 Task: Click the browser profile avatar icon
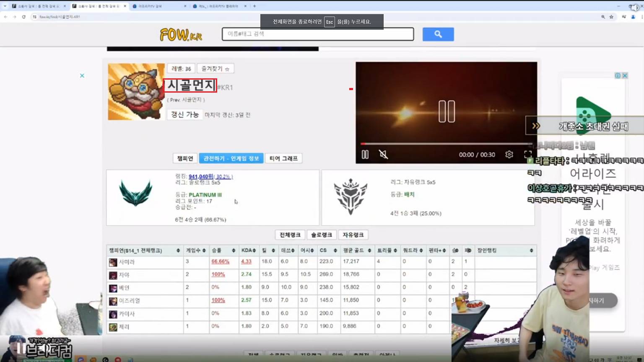coord(633,17)
